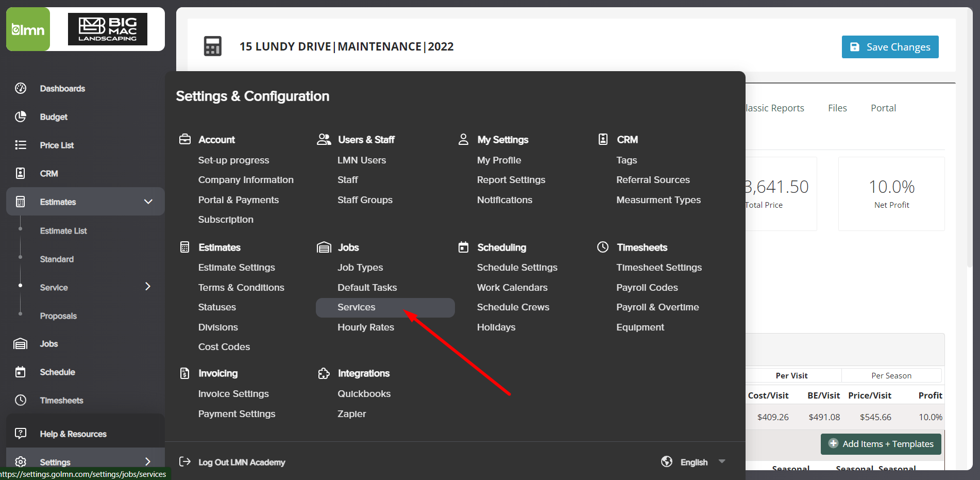Click the Estimates calculator icon in sidebar

point(21,202)
